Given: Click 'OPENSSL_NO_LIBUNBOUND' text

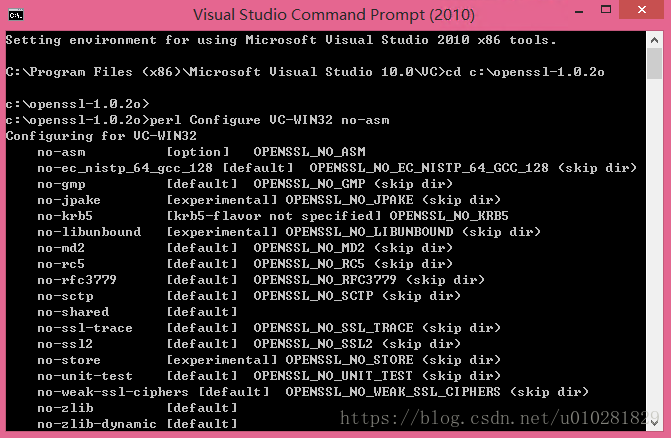Looking at the screenshot, I should pyautogui.click(x=369, y=232).
